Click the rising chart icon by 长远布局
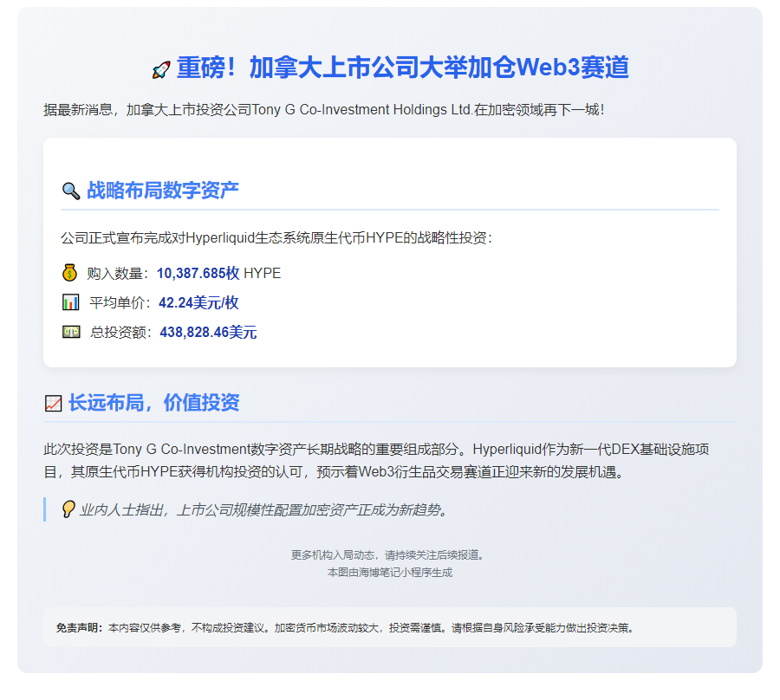The height and width of the screenshot is (700, 780). [x=53, y=403]
